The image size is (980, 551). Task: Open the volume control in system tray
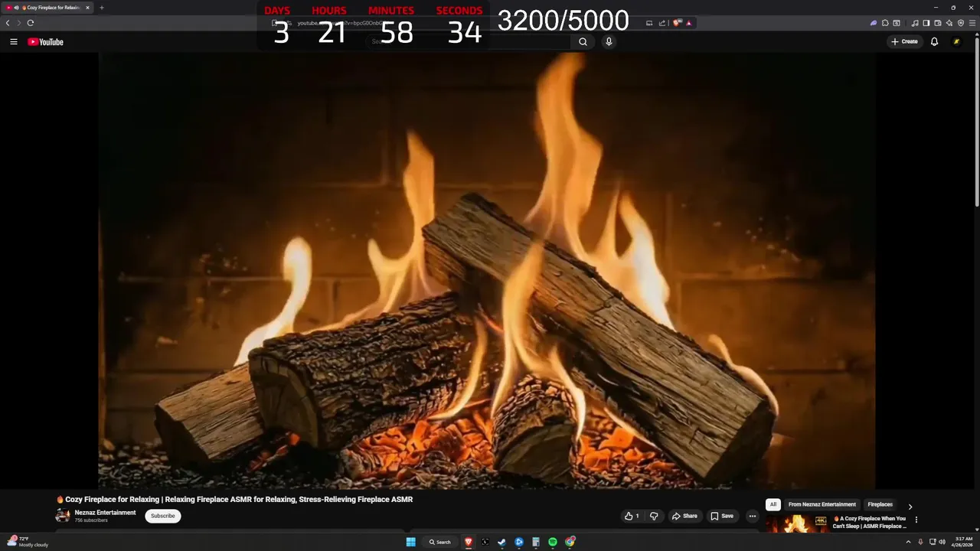click(942, 542)
